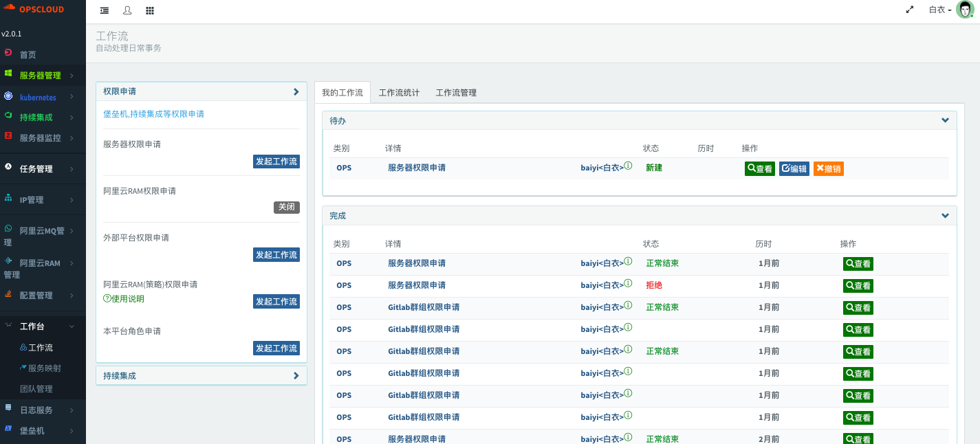
Task: Click the orange 撤销 button
Action: pyautogui.click(x=828, y=169)
